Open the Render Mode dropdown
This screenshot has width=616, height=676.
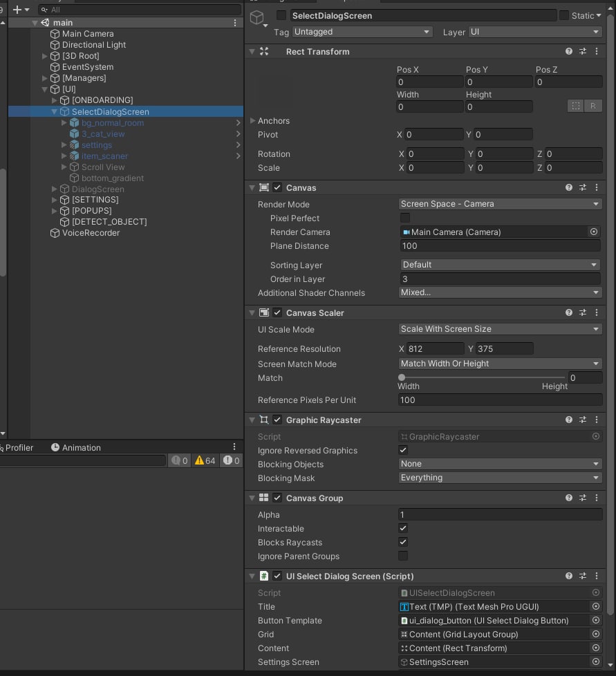tap(500, 204)
